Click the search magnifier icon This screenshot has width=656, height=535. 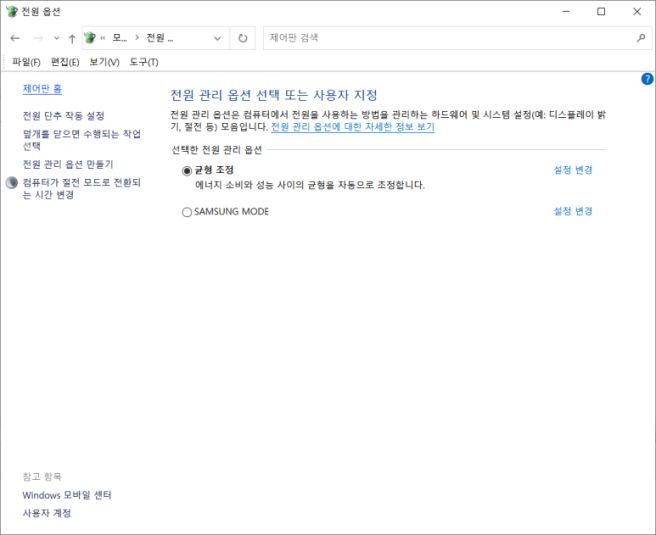click(641, 38)
